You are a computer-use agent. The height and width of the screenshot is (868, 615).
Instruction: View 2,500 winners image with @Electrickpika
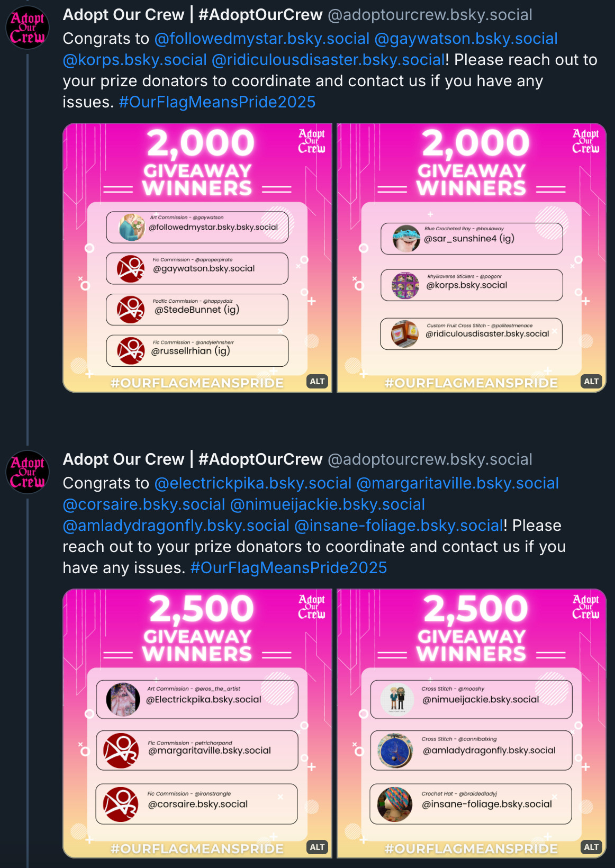click(x=197, y=724)
